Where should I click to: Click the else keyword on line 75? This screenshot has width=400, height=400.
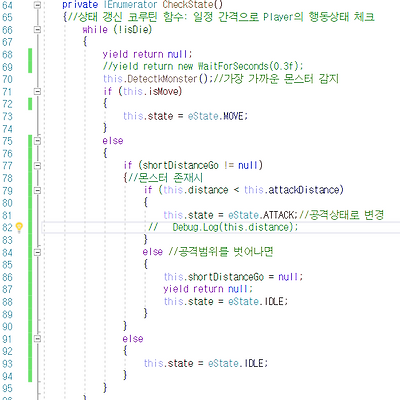pos(113,141)
